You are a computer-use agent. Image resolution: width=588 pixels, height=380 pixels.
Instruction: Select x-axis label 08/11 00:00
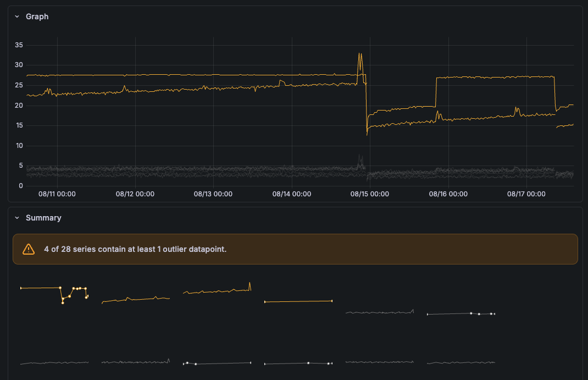pyautogui.click(x=57, y=194)
